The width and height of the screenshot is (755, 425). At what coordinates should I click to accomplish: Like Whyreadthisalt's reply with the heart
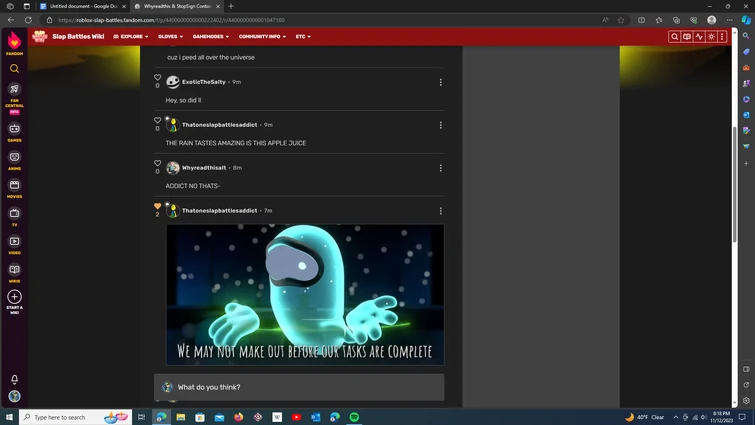[157, 164]
